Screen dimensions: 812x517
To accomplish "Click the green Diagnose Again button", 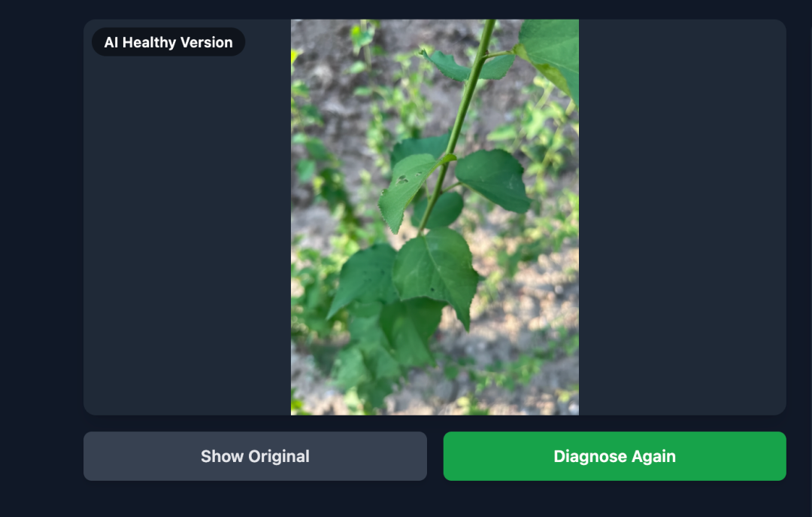I will click(614, 456).
